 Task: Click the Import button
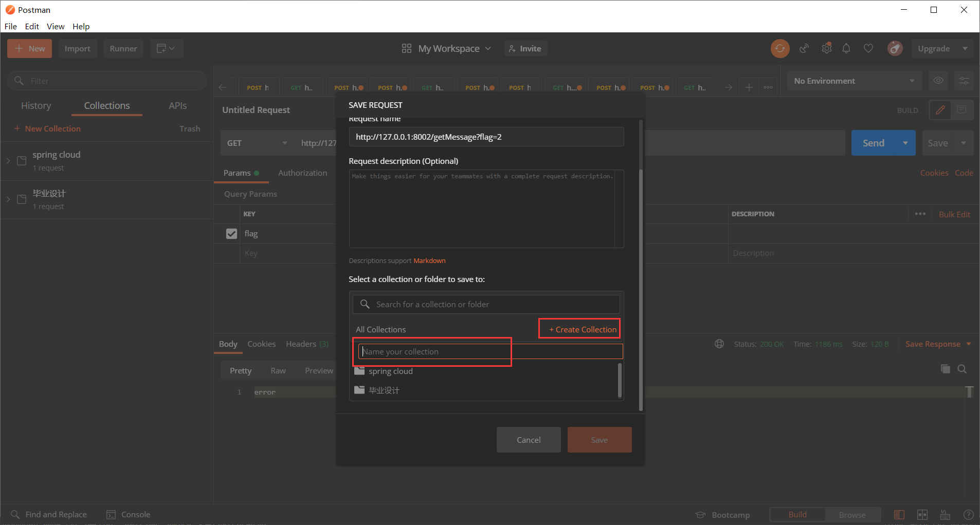[78, 48]
